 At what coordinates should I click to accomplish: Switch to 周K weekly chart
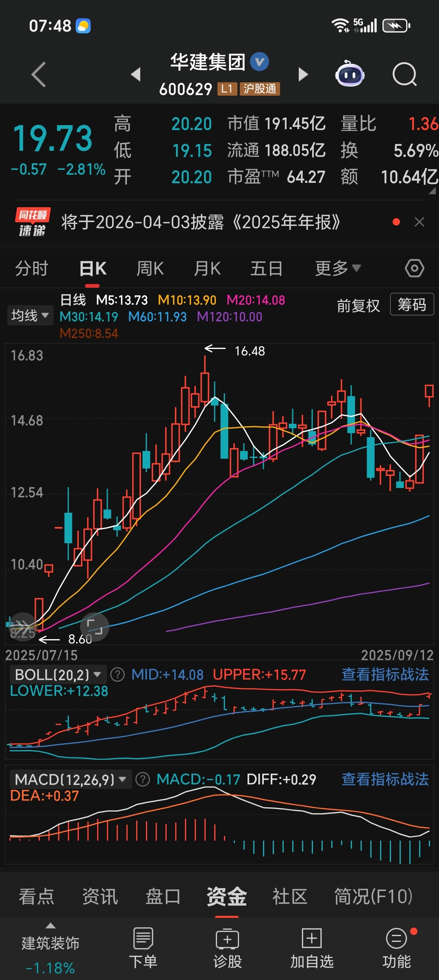point(150,269)
